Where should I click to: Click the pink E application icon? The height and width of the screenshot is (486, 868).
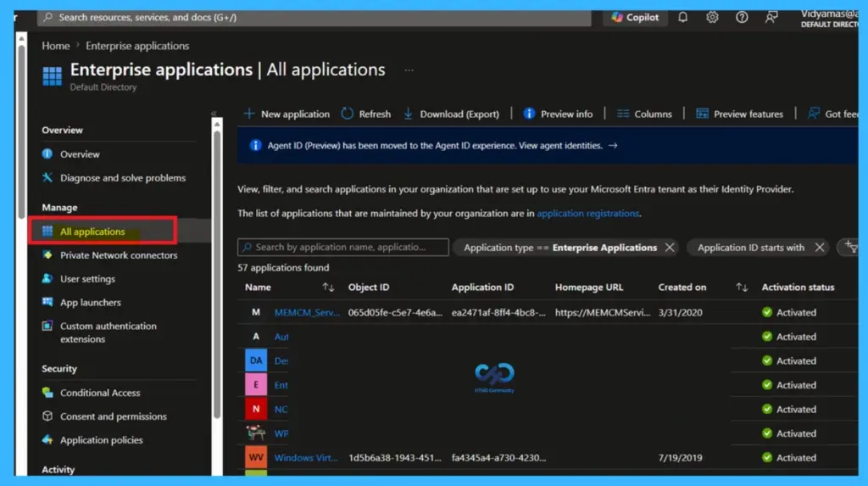pos(256,384)
